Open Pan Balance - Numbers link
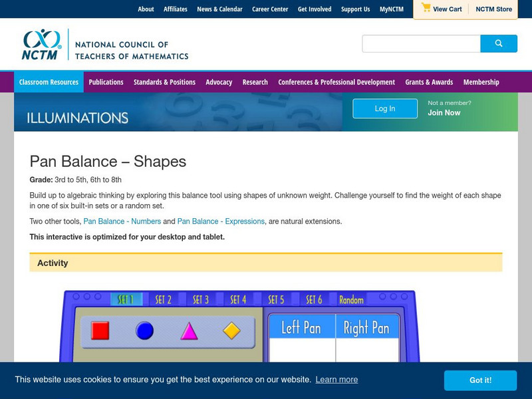The height and width of the screenshot is (399, 532). pyautogui.click(x=122, y=221)
